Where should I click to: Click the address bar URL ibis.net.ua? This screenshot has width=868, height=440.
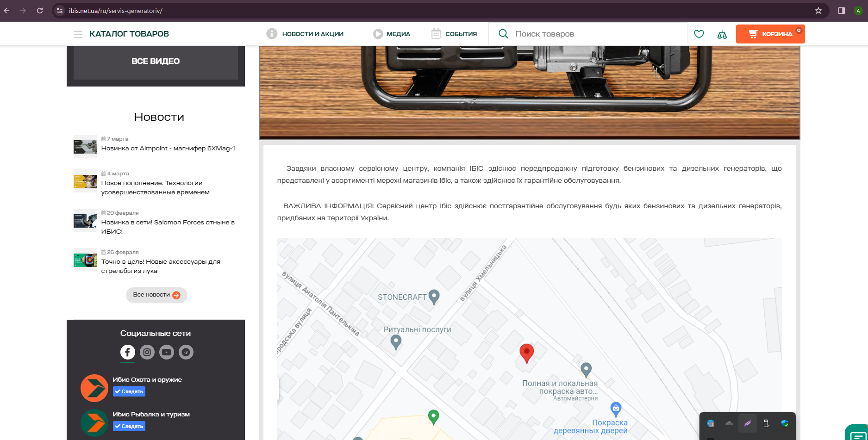[116, 11]
